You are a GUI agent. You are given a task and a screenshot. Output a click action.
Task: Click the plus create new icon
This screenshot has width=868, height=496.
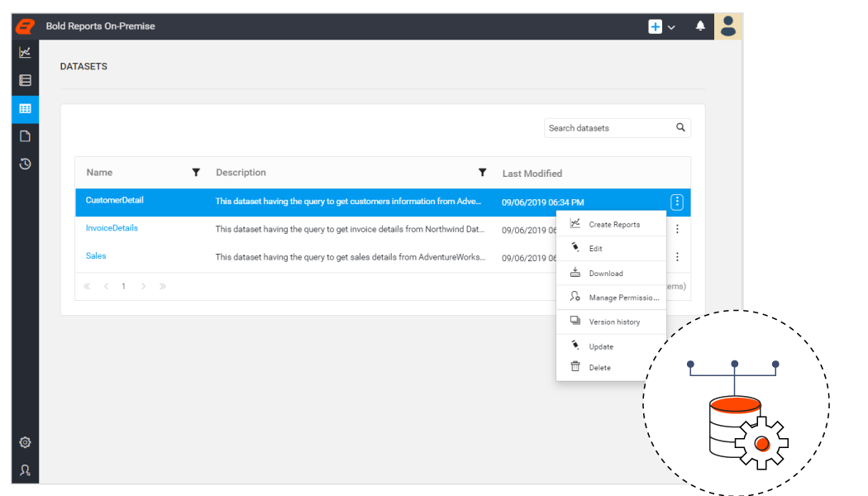pos(655,26)
